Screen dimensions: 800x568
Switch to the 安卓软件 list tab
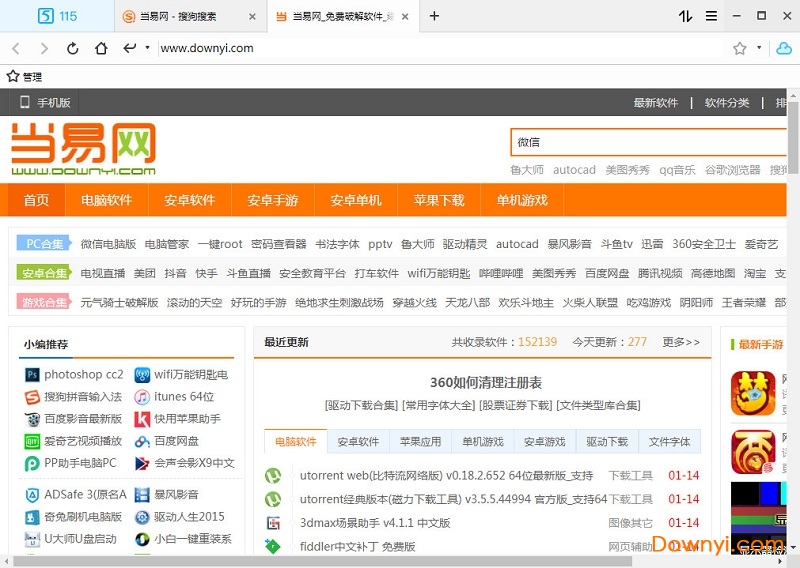pos(358,442)
